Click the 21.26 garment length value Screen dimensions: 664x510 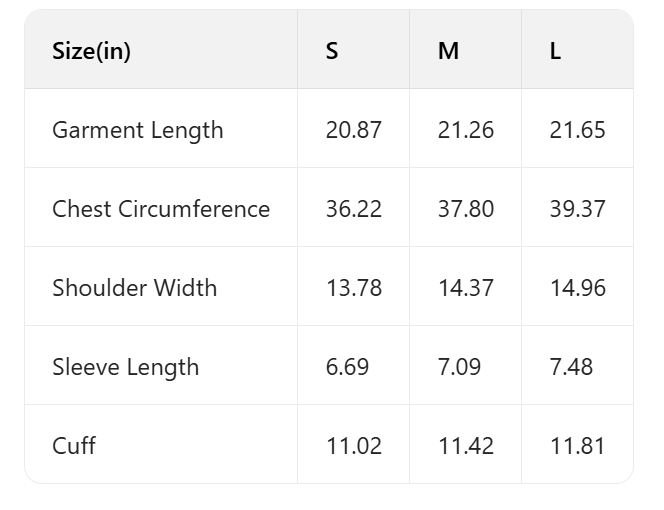465,130
